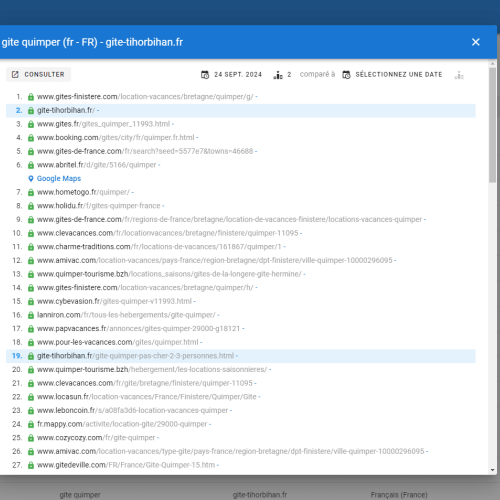Click green padlock on papvacances.fr row

(x=31, y=329)
